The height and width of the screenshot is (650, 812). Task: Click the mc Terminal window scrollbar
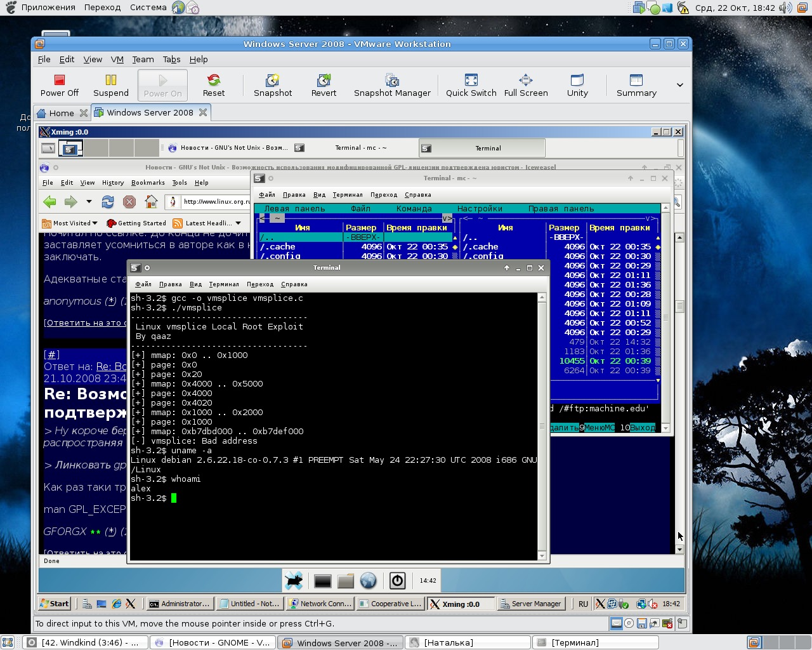click(x=665, y=317)
